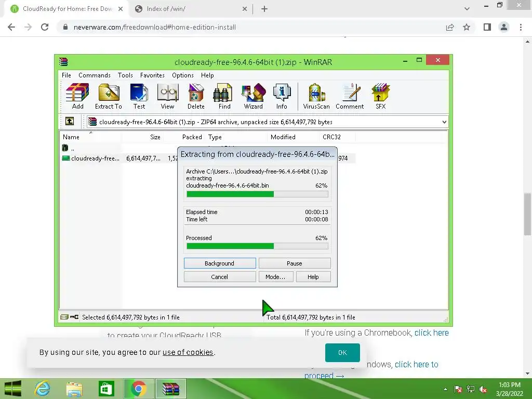Launch the Wizard toolbar icon
Image resolution: width=532 pixels, height=399 pixels.
coord(254,96)
